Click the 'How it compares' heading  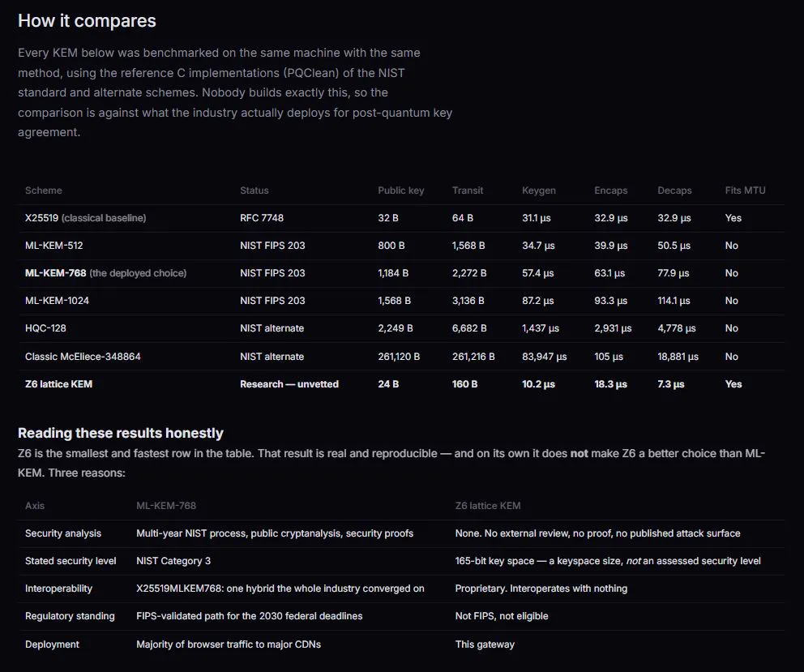pyautogui.click(x=87, y=21)
